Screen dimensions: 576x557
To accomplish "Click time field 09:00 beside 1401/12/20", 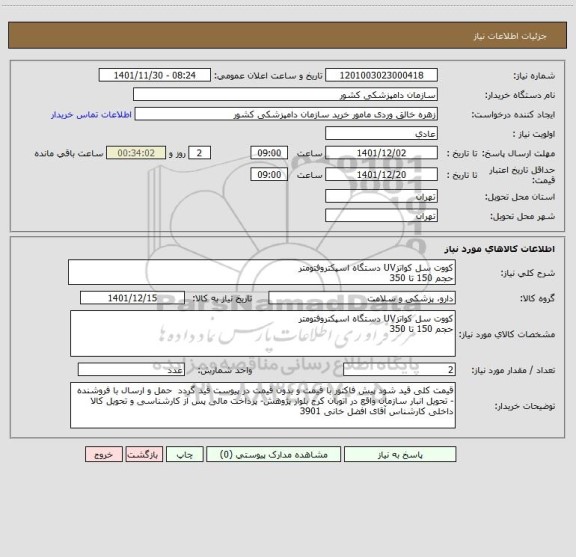I will (269, 175).
